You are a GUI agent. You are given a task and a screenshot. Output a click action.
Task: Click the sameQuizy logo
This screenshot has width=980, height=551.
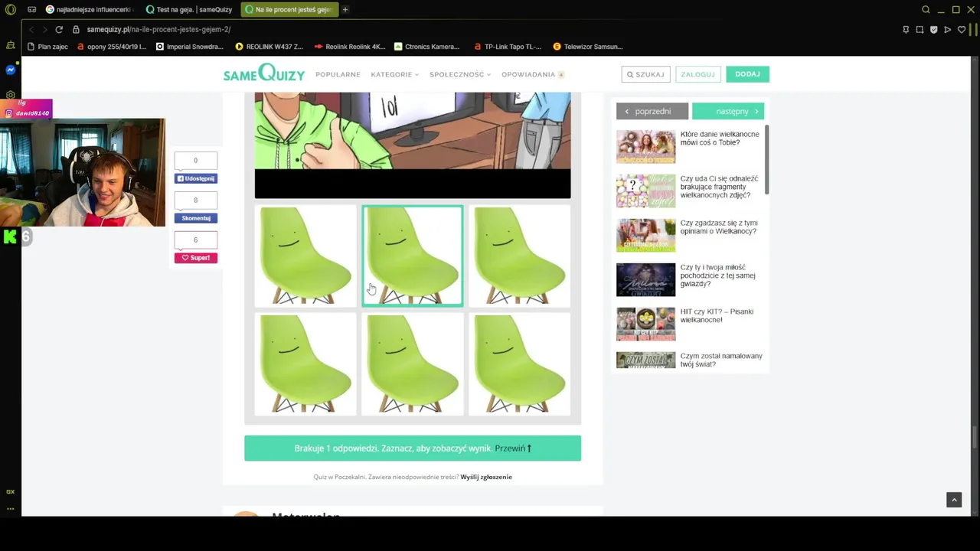264,73
